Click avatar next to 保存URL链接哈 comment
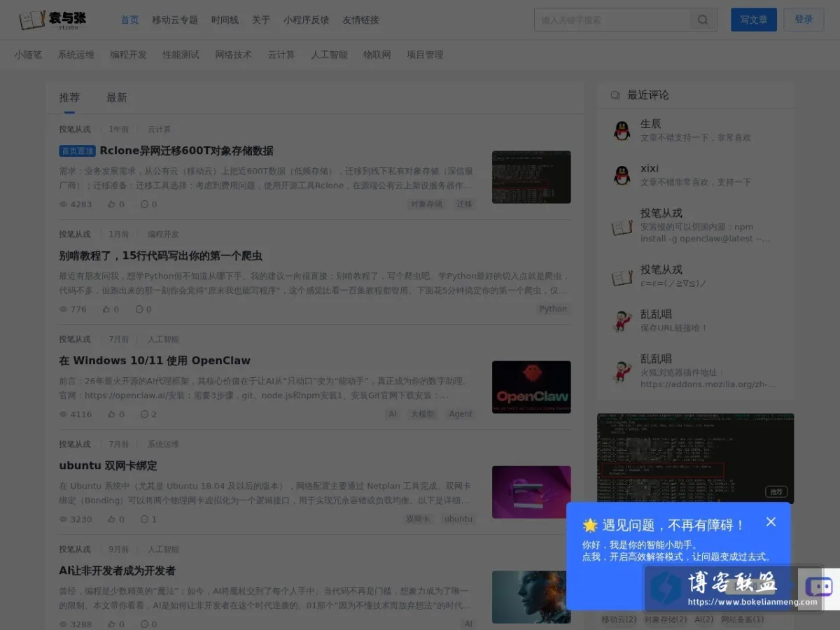This screenshot has height=630, width=840. click(x=622, y=321)
